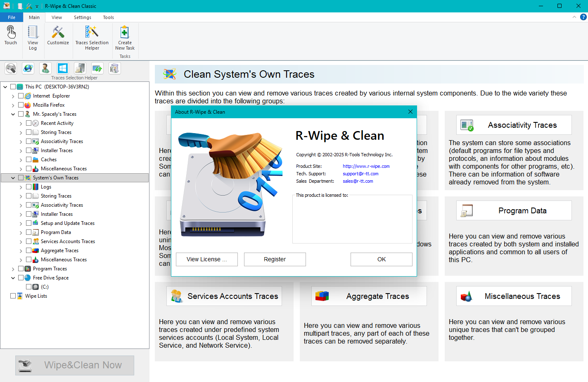Confirm the About dialog with OK

382,259
